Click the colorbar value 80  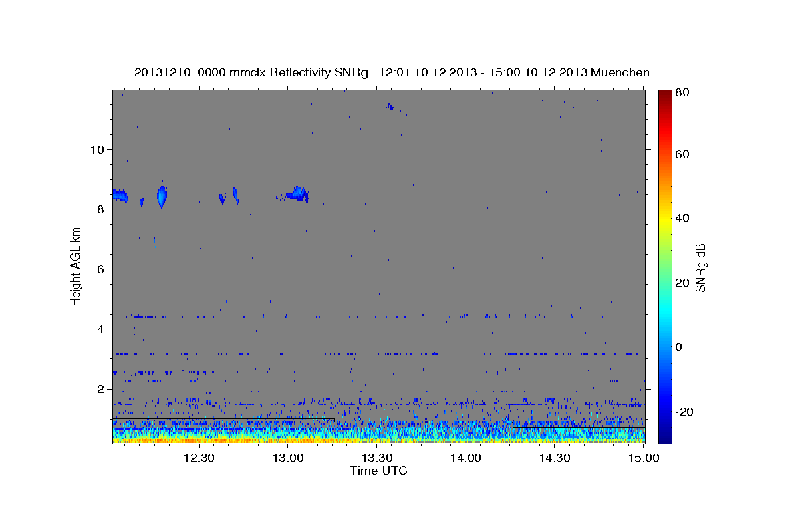coord(682,93)
